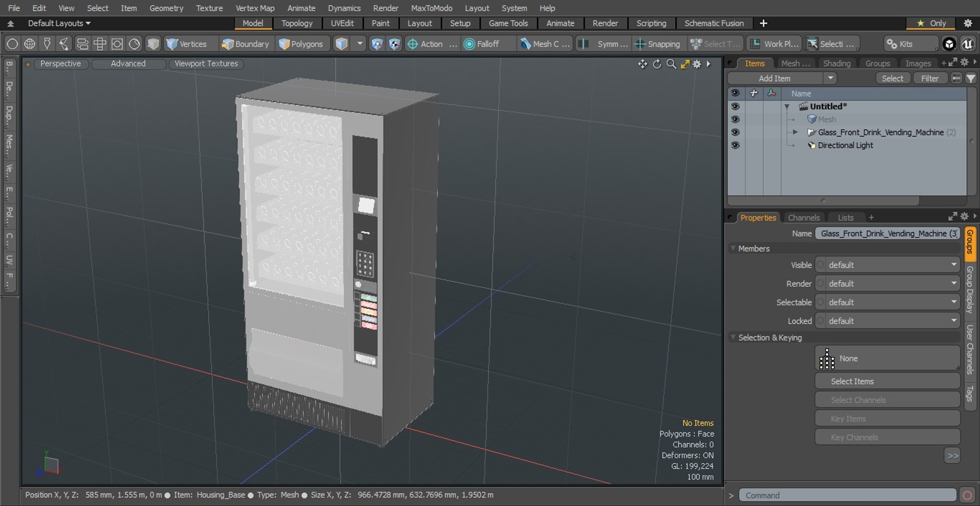This screenshot has width=980, height=506.
Task: Click the viewport pan move icon
Action: [x=643, y=64]
